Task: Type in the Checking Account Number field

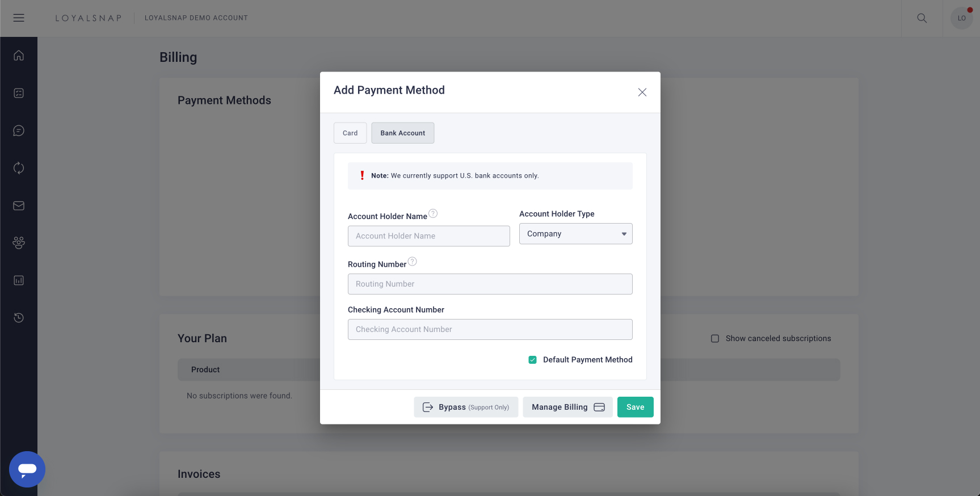Action: (490, 330)
